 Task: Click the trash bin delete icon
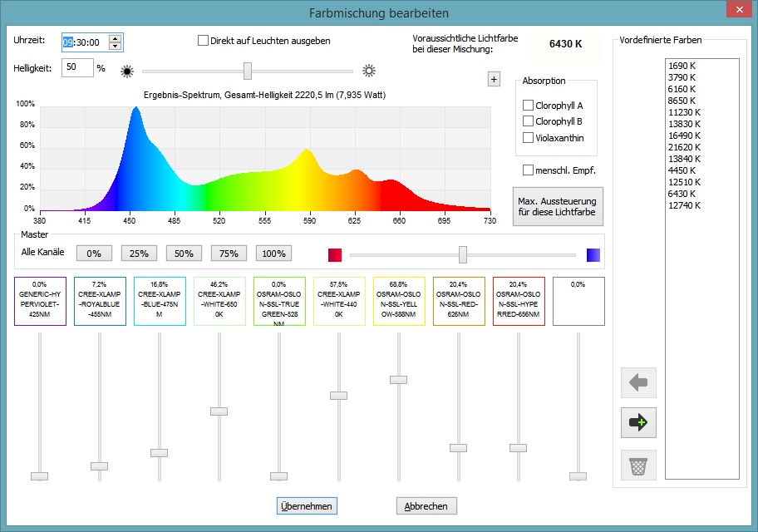coord(637,465)
